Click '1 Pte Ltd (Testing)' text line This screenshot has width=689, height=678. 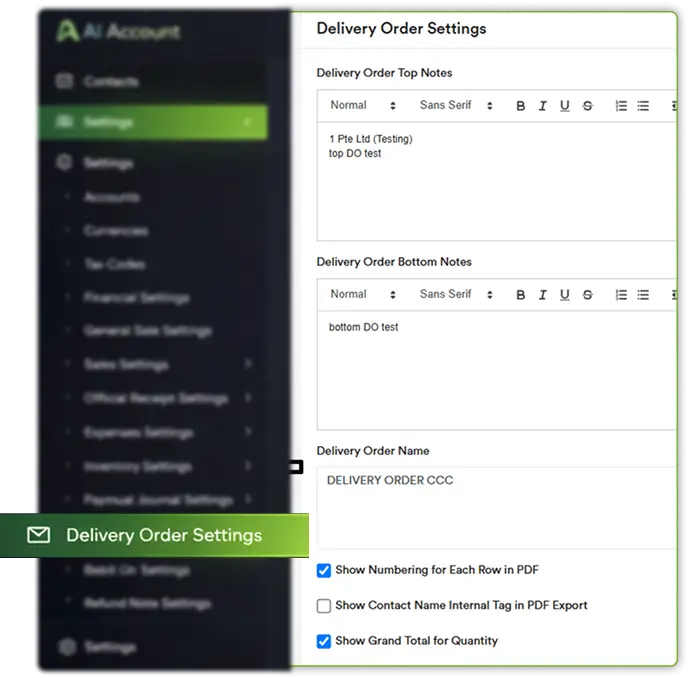tap(371, 139)
